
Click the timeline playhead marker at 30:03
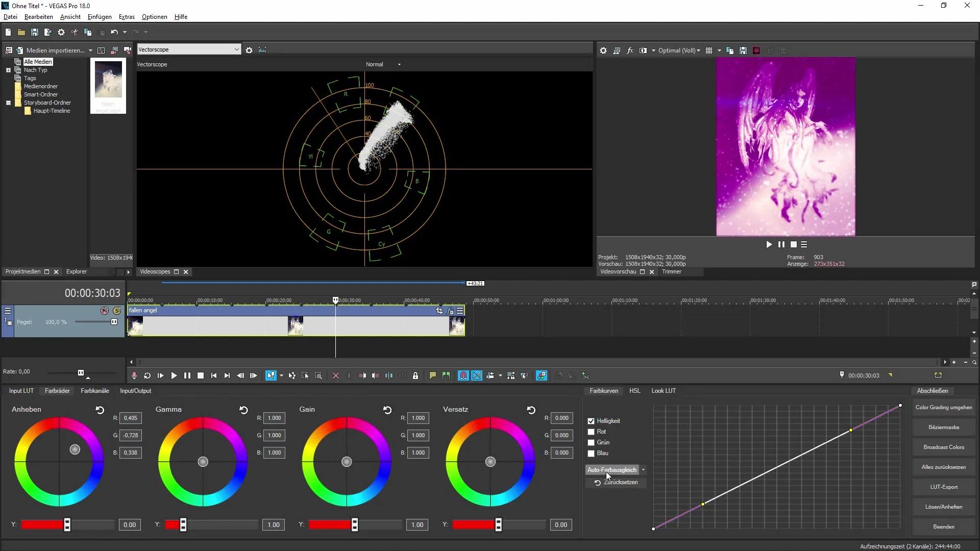[x=336, y=299]
